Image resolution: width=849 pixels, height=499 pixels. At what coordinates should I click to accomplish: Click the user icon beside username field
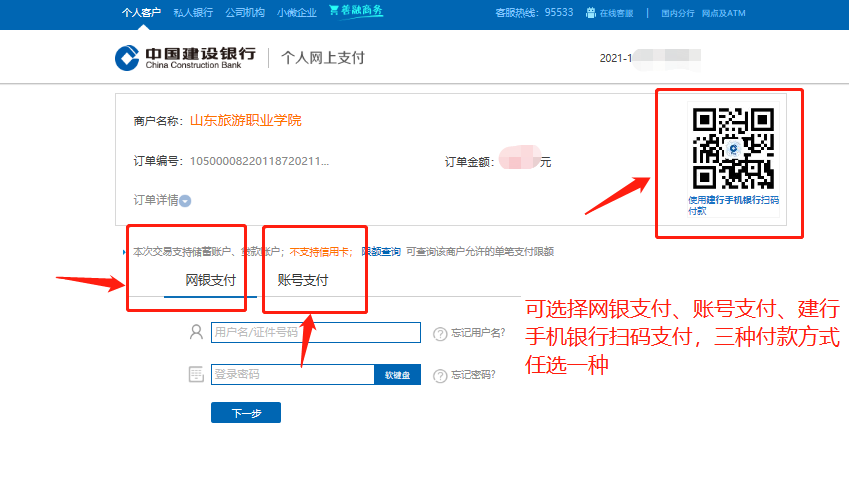[x=196, y=332]
